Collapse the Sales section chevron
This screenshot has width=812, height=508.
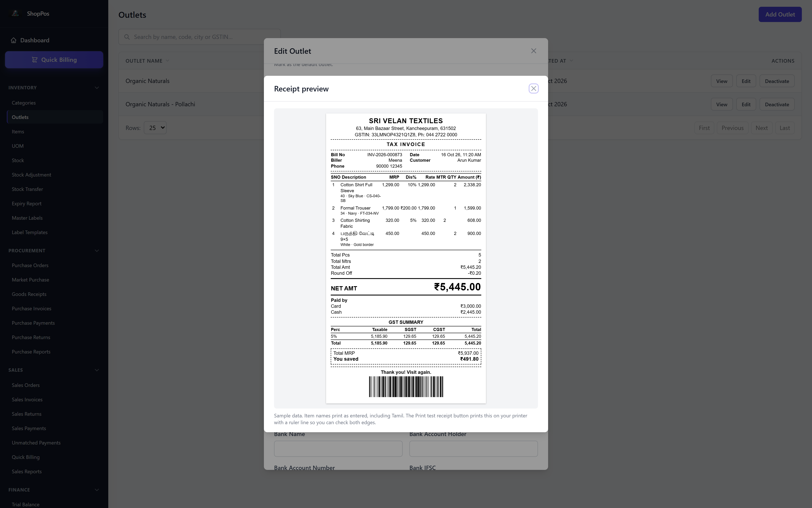coord(97,370)
